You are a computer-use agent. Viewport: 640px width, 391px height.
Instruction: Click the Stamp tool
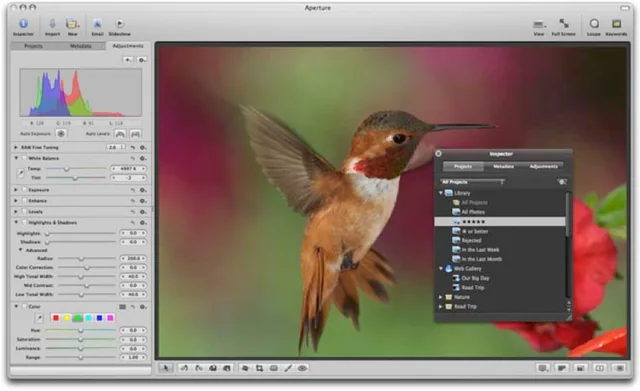coord(227,368)
